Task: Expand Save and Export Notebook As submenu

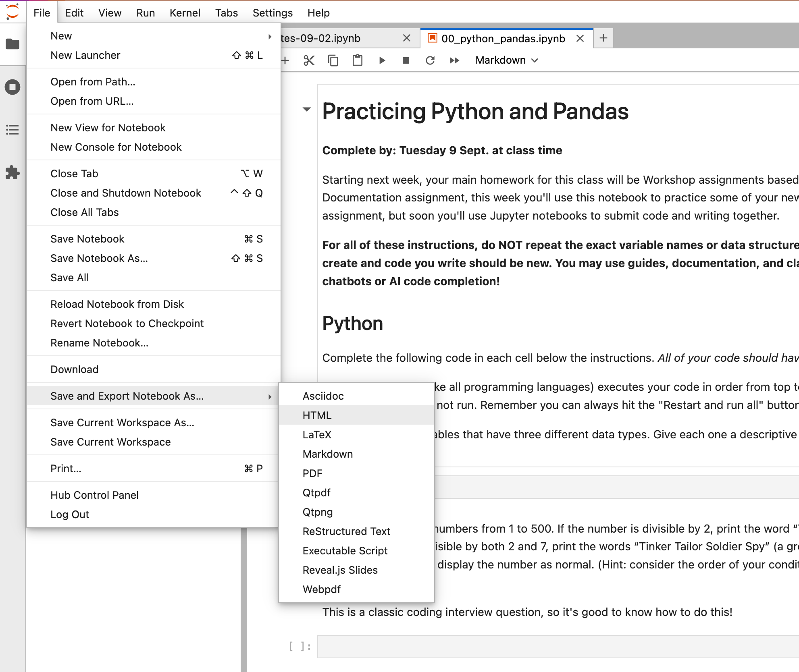Action: point(154,396)
